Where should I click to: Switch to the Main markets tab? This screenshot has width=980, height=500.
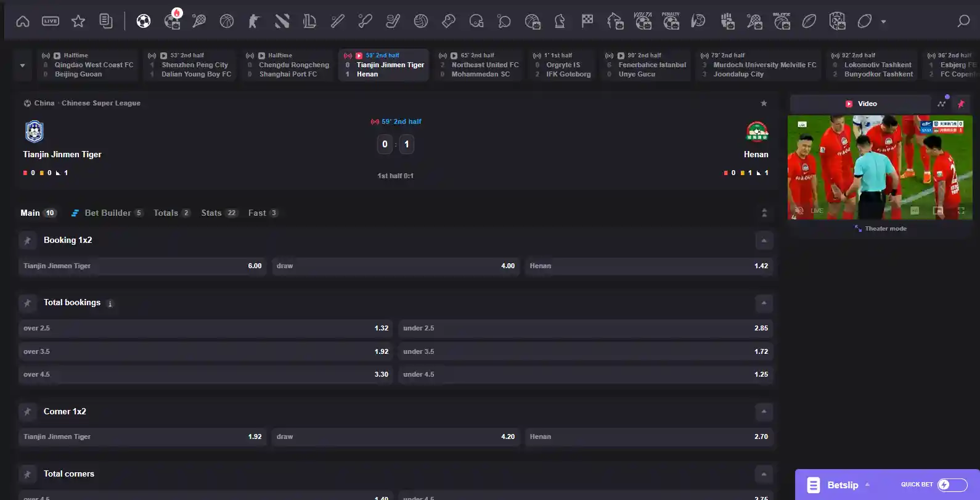tap(38, 213)
